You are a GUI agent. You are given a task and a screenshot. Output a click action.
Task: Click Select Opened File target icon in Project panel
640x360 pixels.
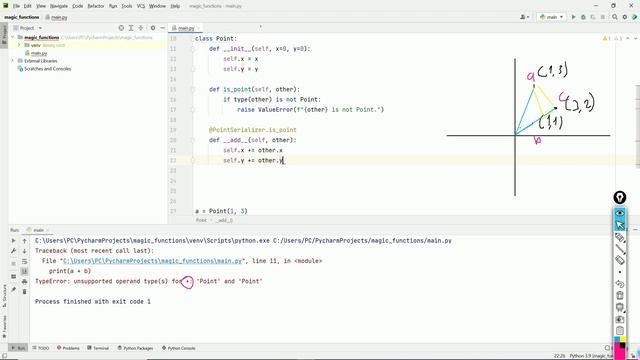point(121,28)
